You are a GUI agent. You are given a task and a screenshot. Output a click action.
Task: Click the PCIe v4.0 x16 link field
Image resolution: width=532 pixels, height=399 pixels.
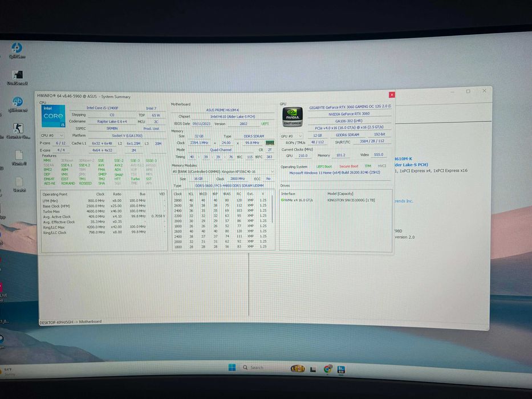pyautogui.click(x=349, y=128)
